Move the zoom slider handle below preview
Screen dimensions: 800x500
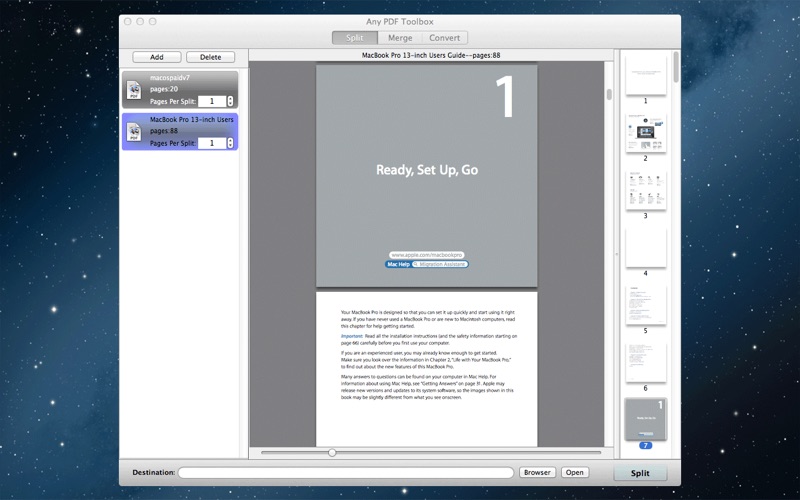point(332,453)
